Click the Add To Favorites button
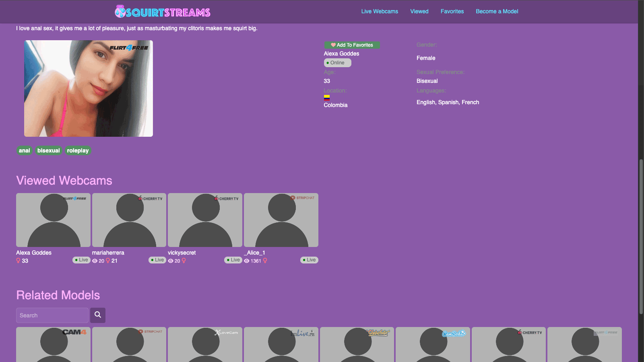This screenshot has height=362, width=644. (x=352, y=45)
